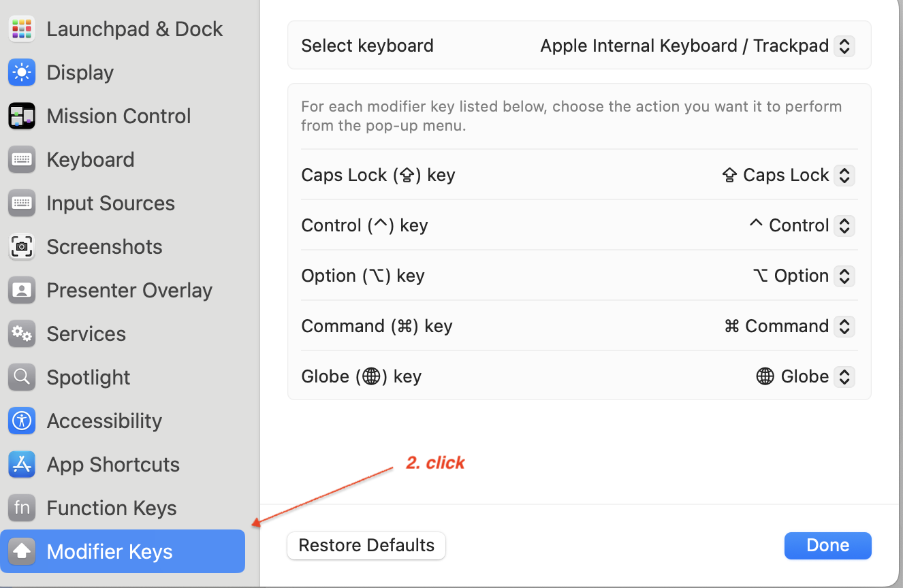Click the Accessibility icon
903x588 pixels.
22,421
